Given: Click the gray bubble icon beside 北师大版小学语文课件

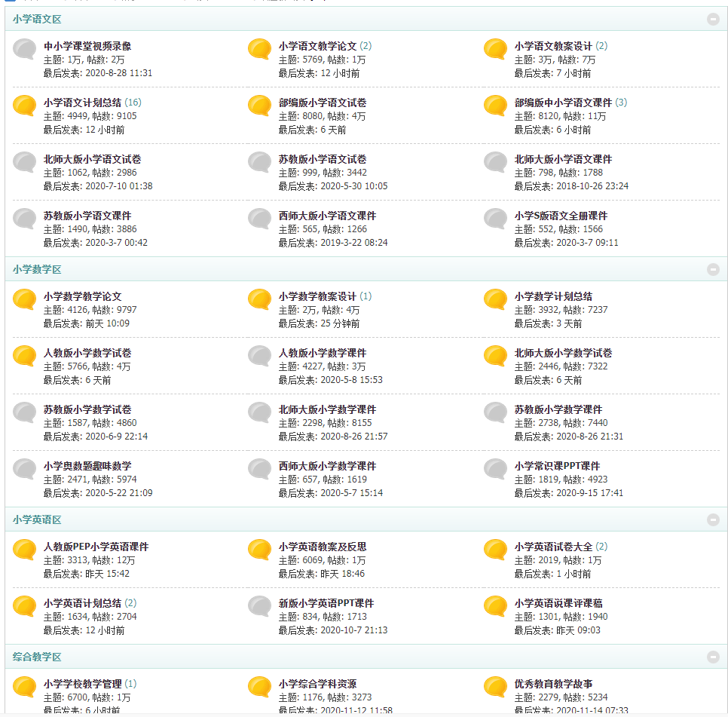Looking at the screenshot, I should (x=495, y=162).
